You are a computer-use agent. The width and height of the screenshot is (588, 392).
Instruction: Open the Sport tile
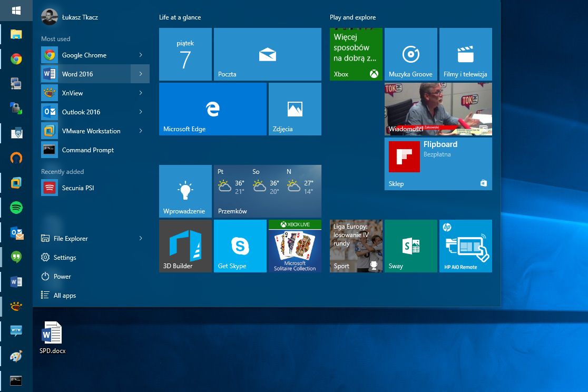(x=356, y=246)
